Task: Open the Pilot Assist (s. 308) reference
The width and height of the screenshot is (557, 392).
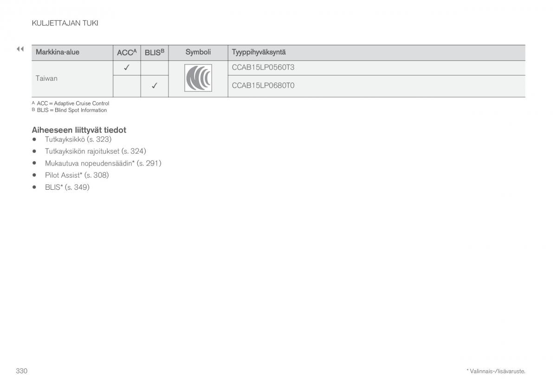Action: 77,175
